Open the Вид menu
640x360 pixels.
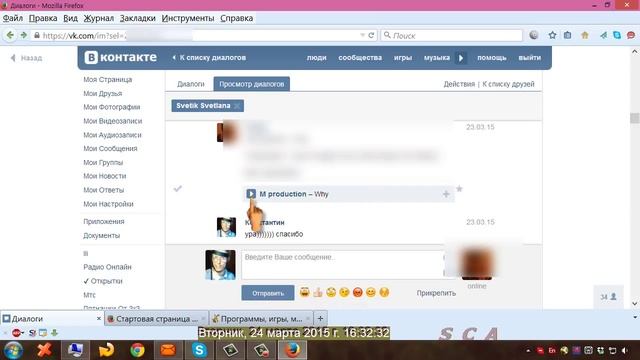[70, 18]
